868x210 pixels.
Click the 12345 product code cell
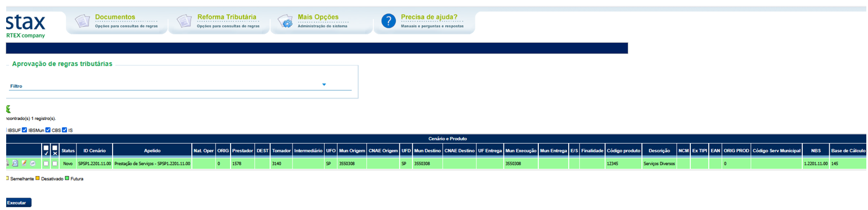623,163
